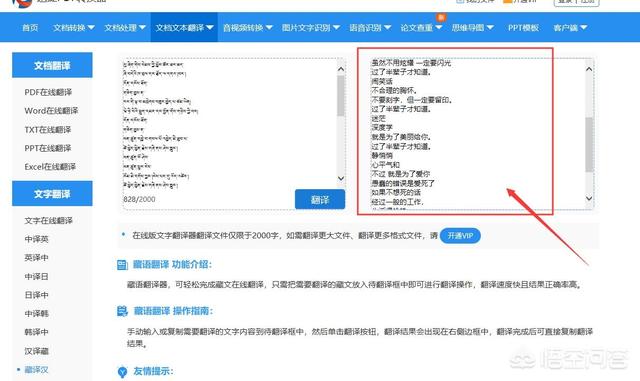Expand the 论文查重 dropdown menu
Viewport: 640px width, 381px height.
[421, 28]
